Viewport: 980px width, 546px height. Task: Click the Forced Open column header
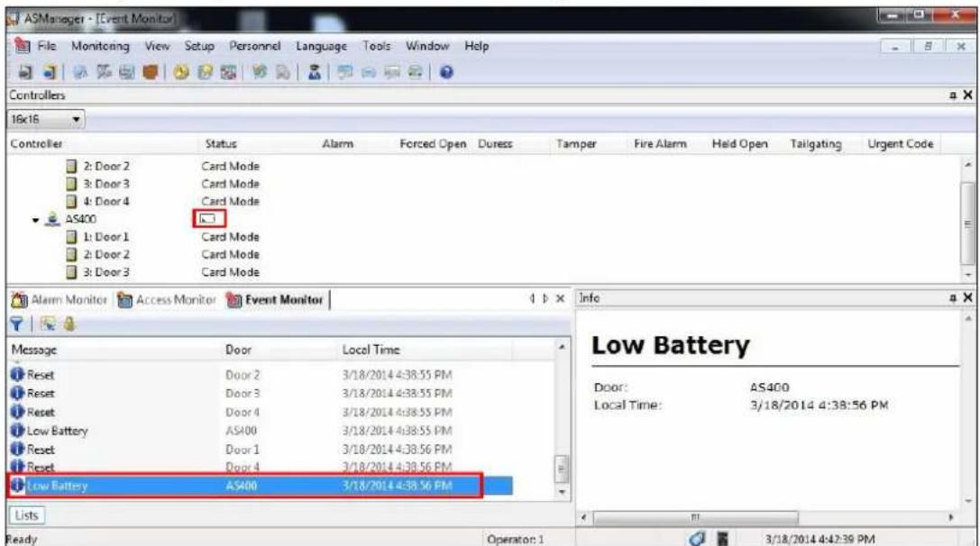click(433, 143)
